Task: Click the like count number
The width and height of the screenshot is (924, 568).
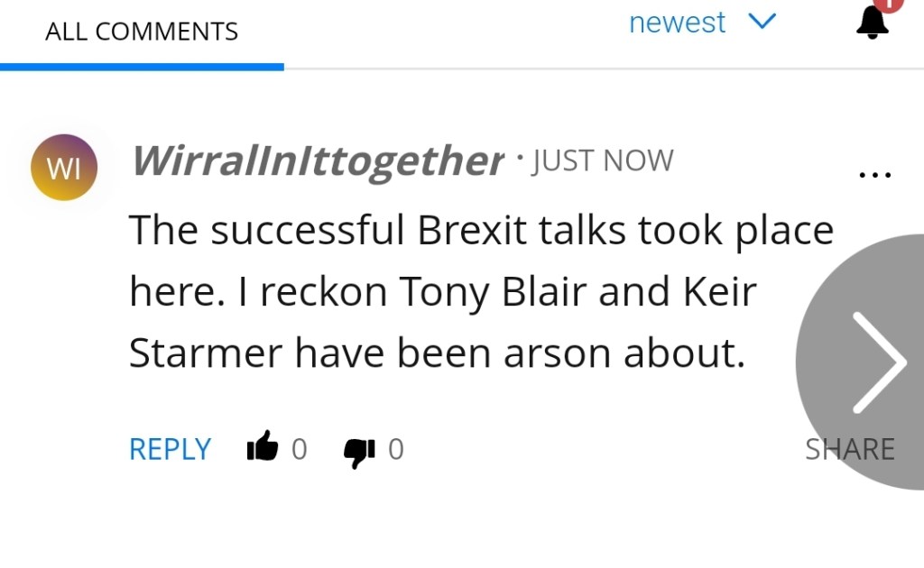Action: pos(300,449)
